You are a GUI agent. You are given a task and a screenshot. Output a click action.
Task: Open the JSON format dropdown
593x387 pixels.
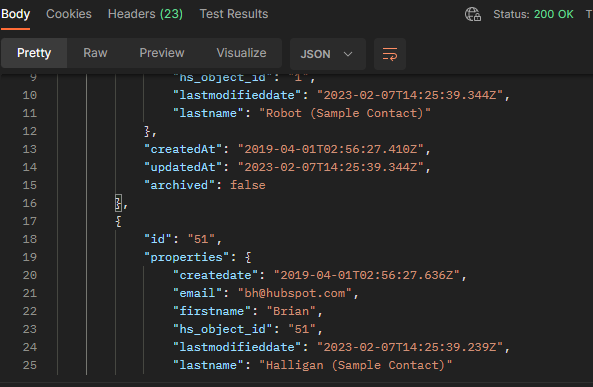coord(328,54)
